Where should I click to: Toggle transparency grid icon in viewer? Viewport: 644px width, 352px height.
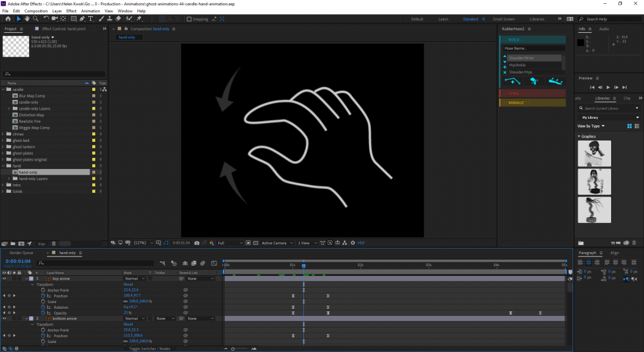(256, 243)
